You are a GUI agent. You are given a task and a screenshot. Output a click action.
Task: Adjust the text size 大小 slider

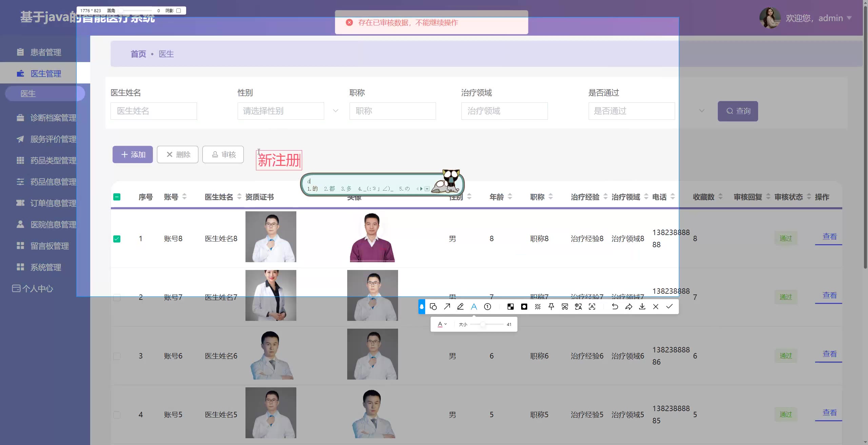click(483, 324)
